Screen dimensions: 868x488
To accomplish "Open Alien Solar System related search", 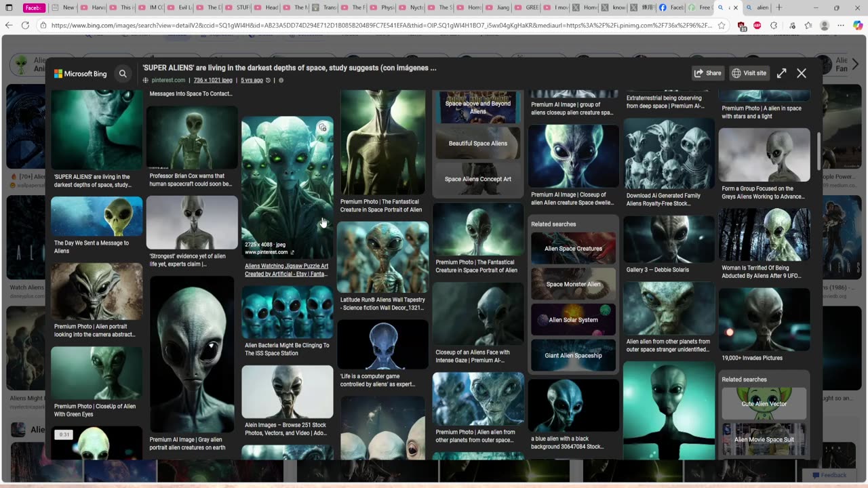I will pyautogui.click(x=574, y=320).
